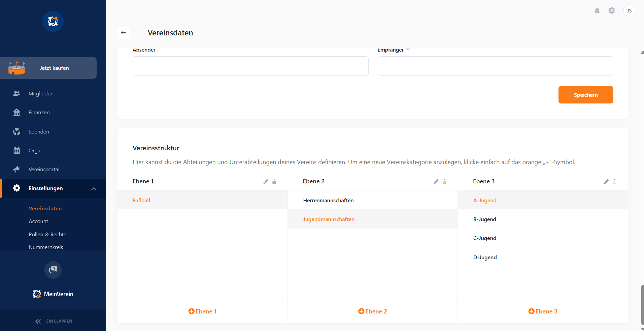
Task: Click the gear settings icon in header
Action: tap(612, 11)
